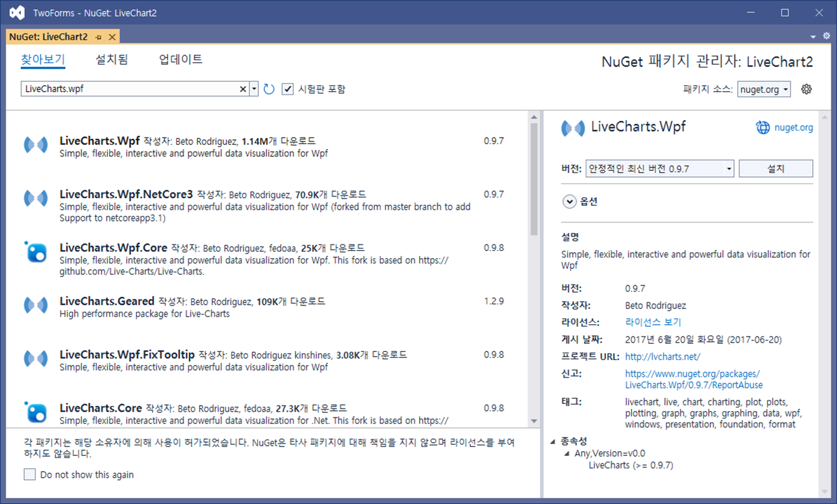Click the Beto Rodriguez author value in details
The height and width of the screenshot is (504, 837).
click(x=655, y=305)
